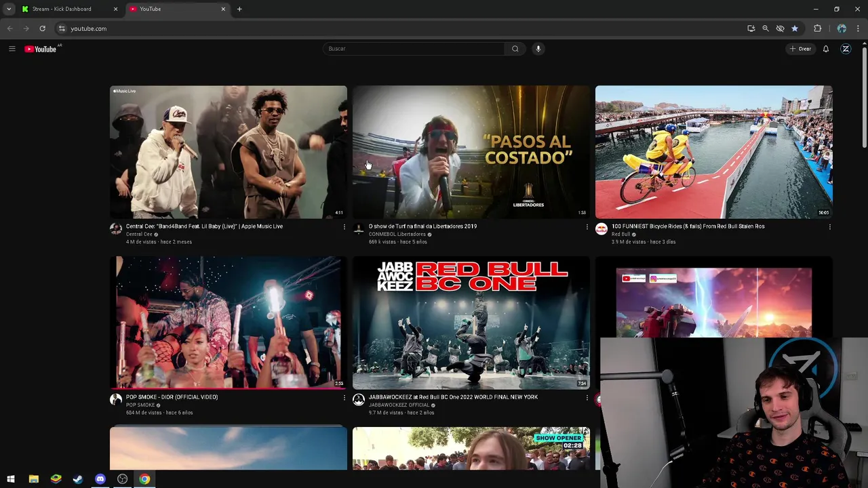Open File Explorer from the taskbar
Viewport: 868px width, 488px height.
tap(33, 479)
